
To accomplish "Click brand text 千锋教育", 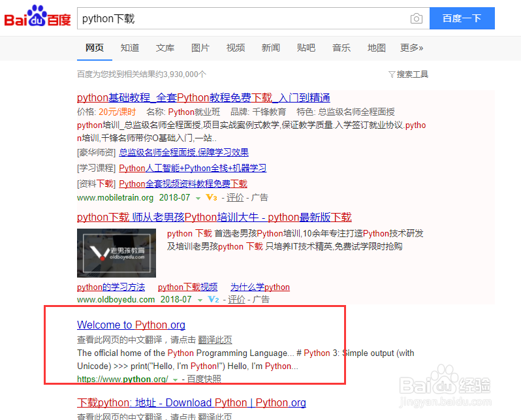I will 269,112.
